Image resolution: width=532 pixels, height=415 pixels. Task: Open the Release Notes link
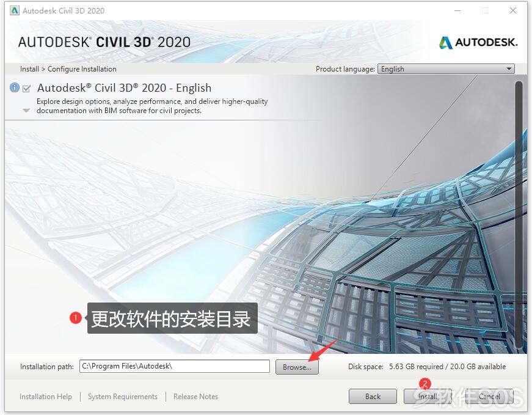click(196, 397)
